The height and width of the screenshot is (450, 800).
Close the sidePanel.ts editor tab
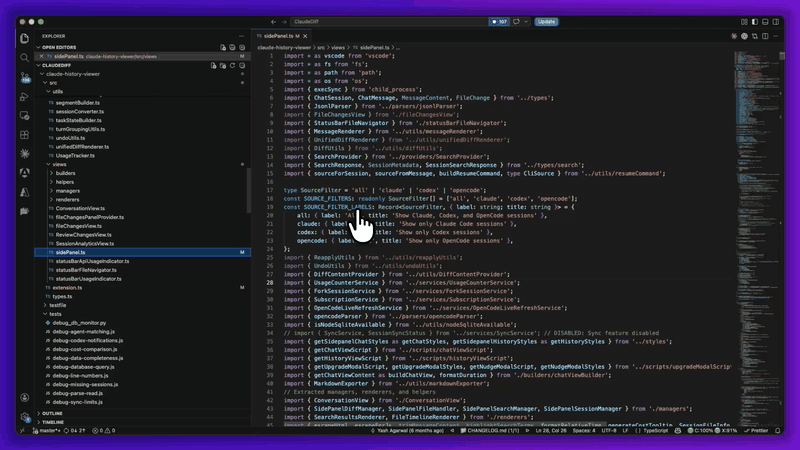pos(305,36)
